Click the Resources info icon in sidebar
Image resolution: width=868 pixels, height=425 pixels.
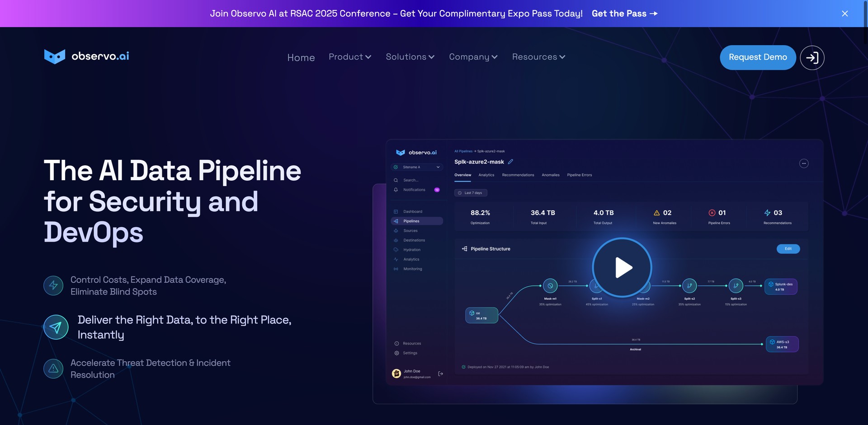[x=396, y=344]
